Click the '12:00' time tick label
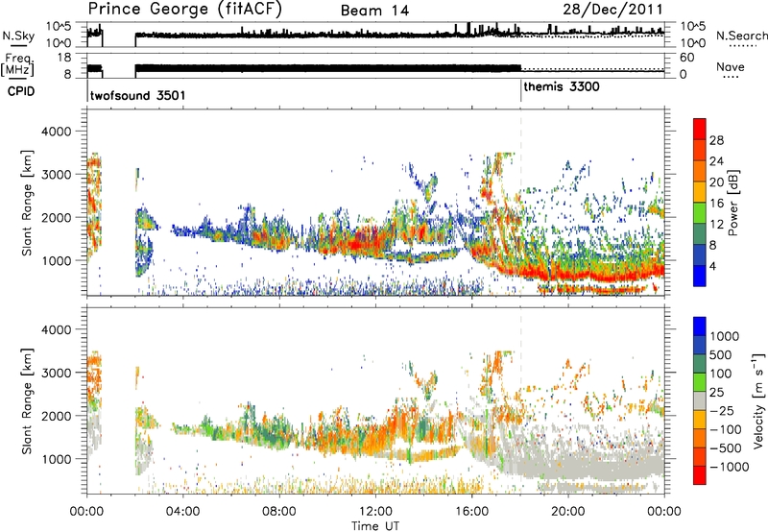The height and width of the screenshot is (532, 768). pos(375,512)
